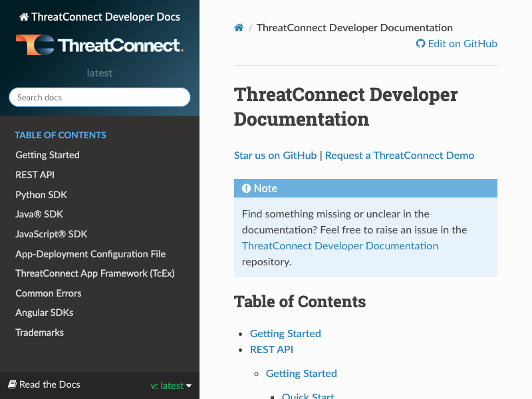Screen dimensions: 532x399
Task: Click the 'latest' version text under logo
Action: point(100,73)
